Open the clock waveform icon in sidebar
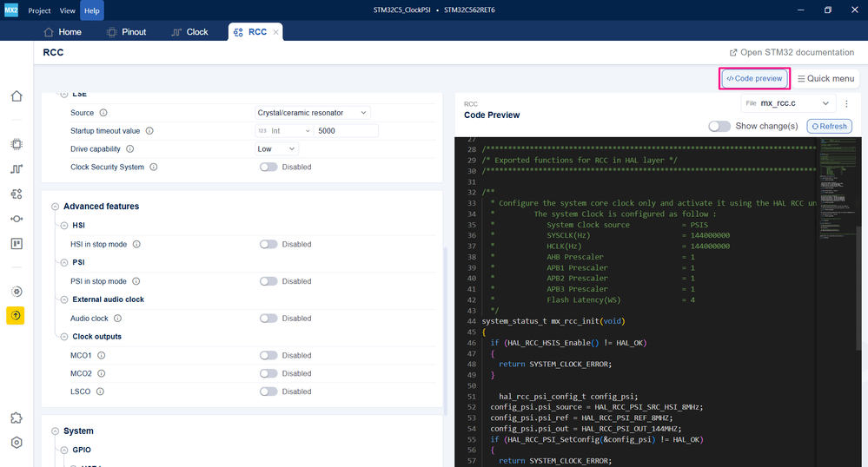This screenshot has height=467, width=868. [17, 168]
